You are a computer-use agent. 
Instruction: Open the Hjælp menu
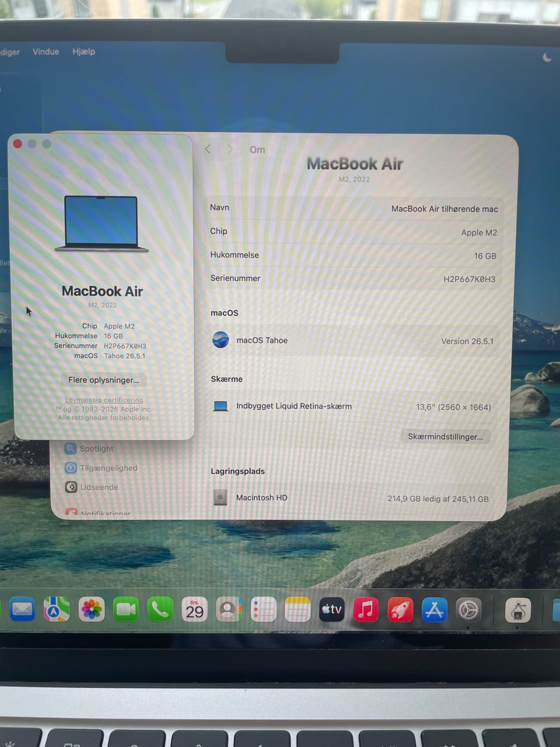pos(83,51)
